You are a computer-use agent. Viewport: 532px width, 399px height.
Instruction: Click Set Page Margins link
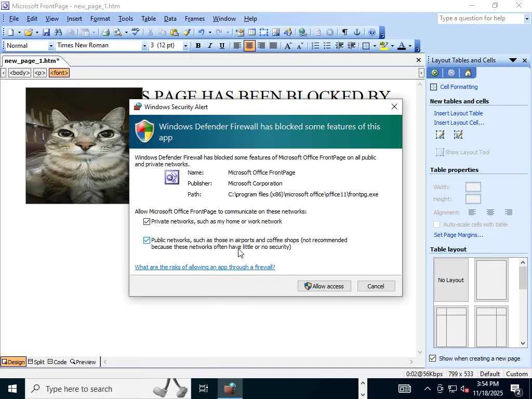tap(458, 235)
